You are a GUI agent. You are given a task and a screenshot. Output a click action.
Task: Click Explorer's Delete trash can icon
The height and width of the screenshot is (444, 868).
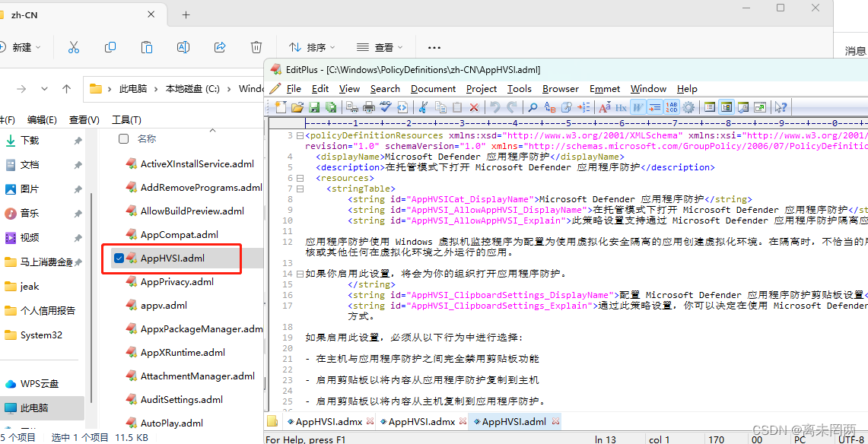coord(256,48)
